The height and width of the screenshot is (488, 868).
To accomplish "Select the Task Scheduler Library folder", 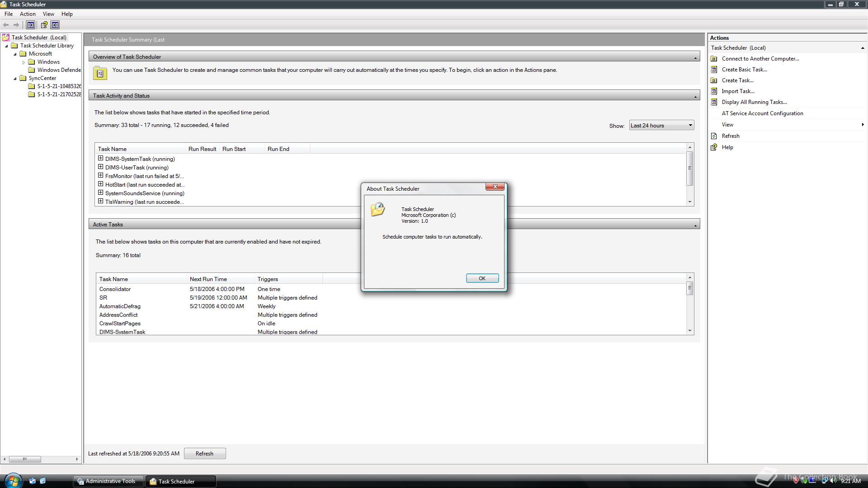I will coord(47,46).
